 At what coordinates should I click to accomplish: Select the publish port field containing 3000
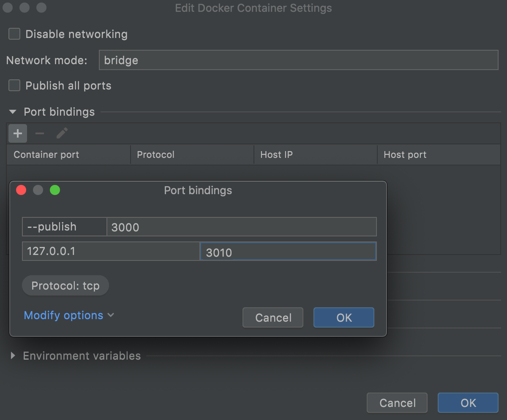[x=241, y=227]
